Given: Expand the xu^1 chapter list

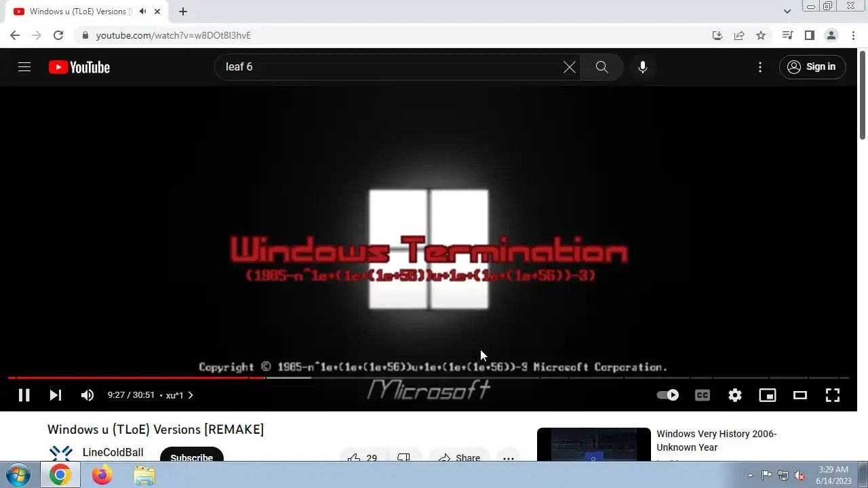Looking at the screenshot, I should (180, 395).
